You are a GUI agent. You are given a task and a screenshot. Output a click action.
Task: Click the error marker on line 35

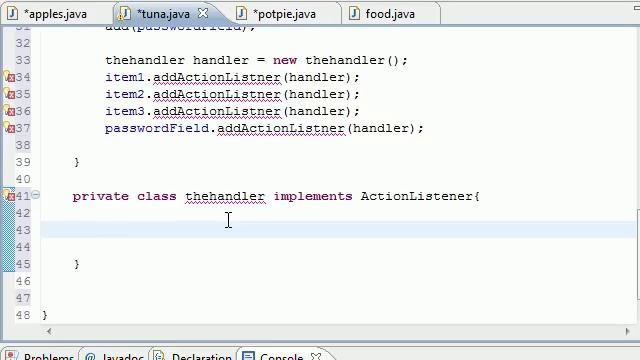point(9,93)
